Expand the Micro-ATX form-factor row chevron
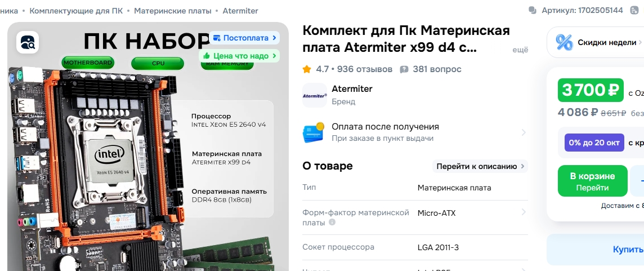 click(x=524, y=212)
